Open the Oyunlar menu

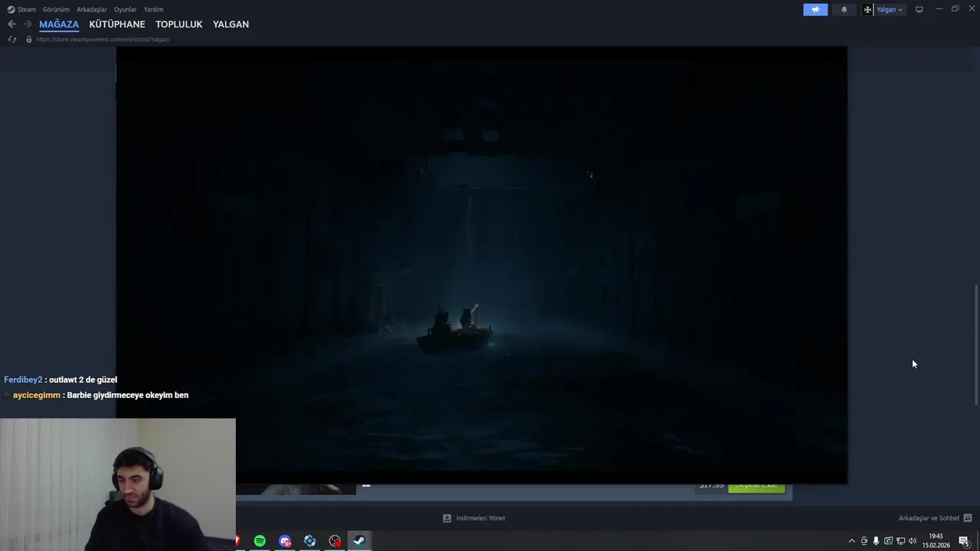click(125, 9)
